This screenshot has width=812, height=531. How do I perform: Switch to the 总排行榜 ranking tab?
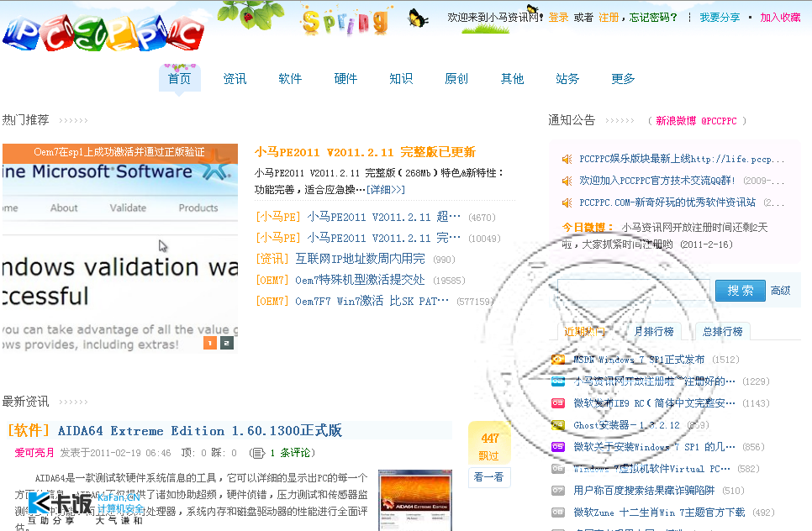722,331
